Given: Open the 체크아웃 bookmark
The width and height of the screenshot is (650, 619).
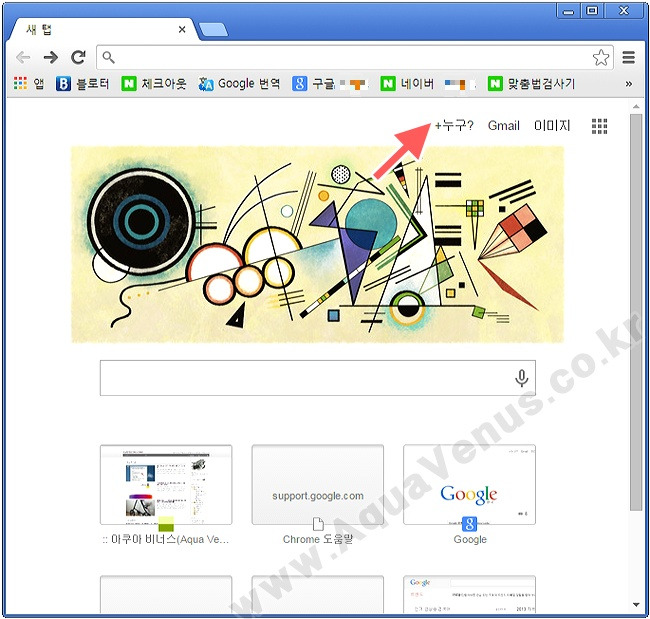Looking at the screenshot, I should coord(154,84).
